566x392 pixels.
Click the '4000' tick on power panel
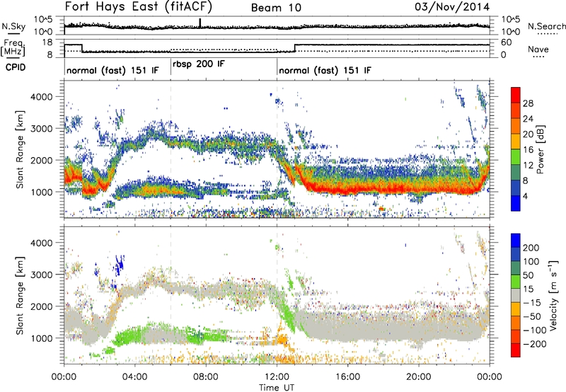click(41, 97)
